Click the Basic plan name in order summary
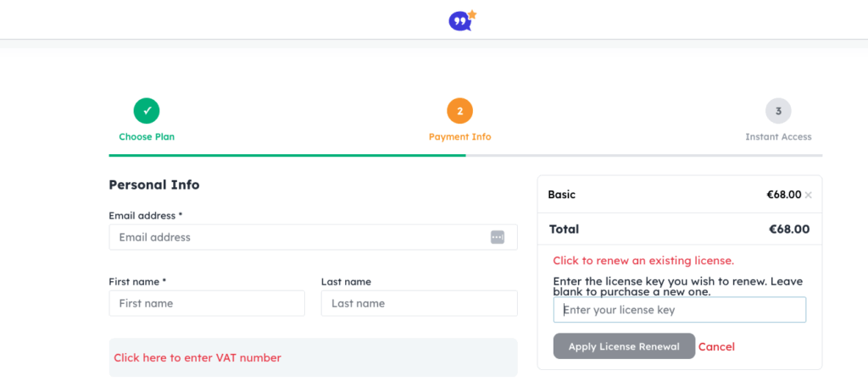The height and width of the screenshot is (381, 868). tap(562, 195)
